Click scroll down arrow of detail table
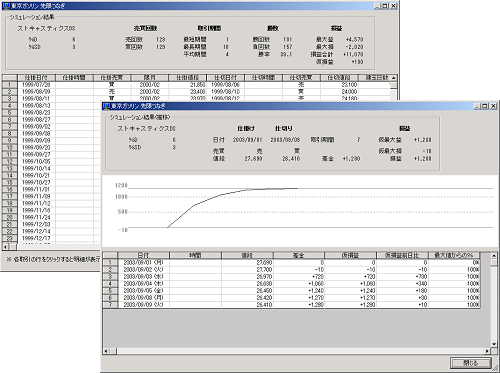500x373 pixels. [x=494, y=344]
